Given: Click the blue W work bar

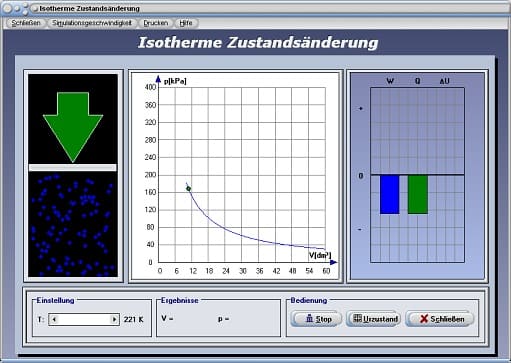Looking at the screenshot, I should click(389, 194).
